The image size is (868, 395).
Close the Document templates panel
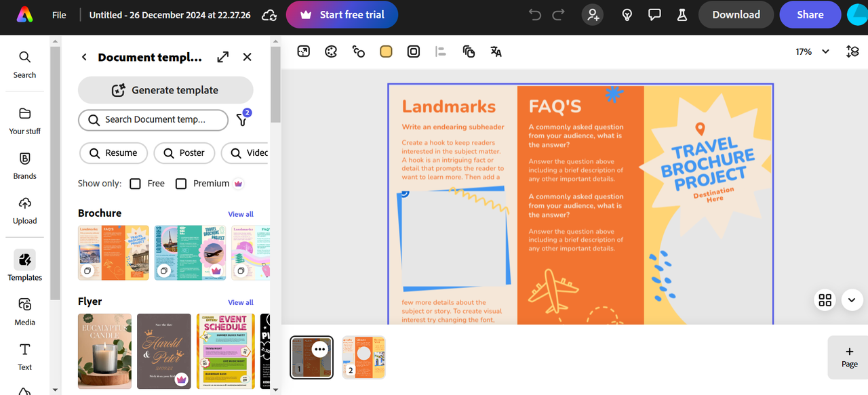pyautogui.click(x=248, y=58)
